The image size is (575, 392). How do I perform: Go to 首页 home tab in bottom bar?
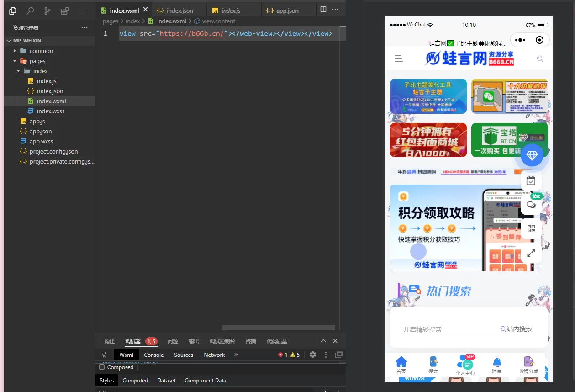click(x=401, y=365)
